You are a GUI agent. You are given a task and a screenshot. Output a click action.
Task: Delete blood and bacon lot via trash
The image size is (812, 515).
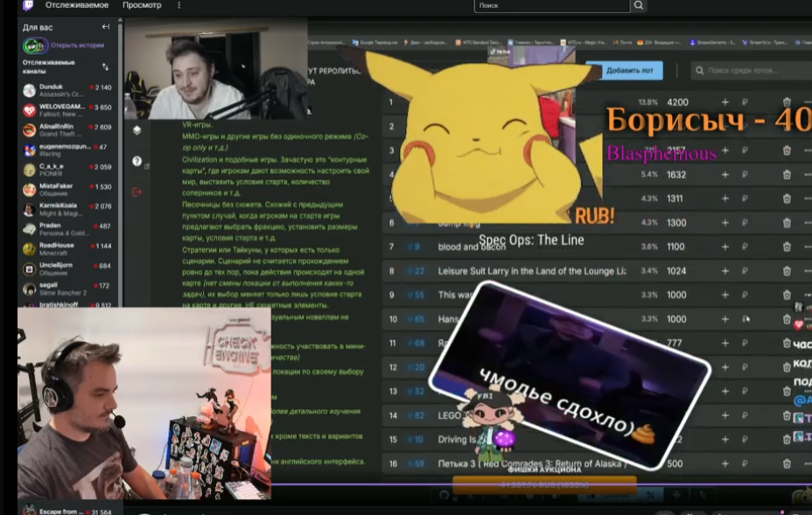click(787, 247)
